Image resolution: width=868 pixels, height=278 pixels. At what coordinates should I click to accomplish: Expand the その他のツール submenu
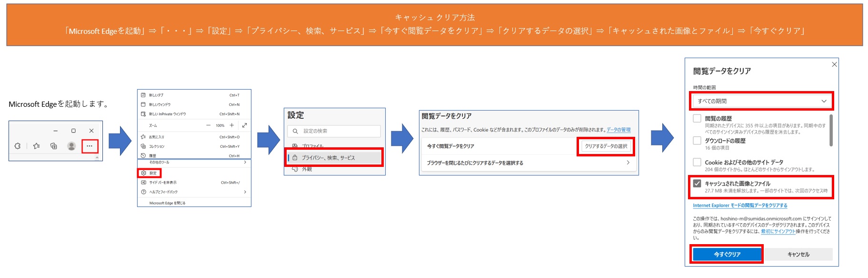tap(194, 163)
